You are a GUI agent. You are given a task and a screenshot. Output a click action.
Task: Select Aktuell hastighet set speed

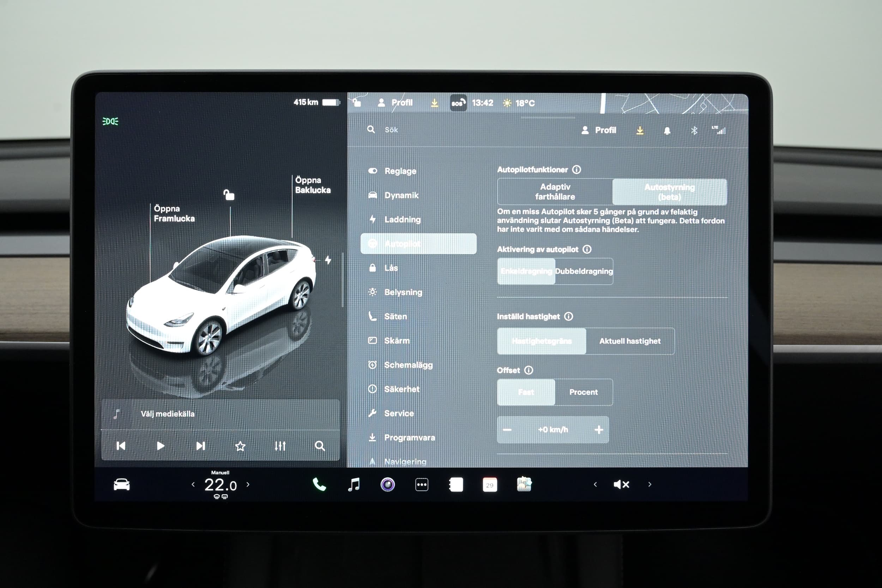point(630,341)
